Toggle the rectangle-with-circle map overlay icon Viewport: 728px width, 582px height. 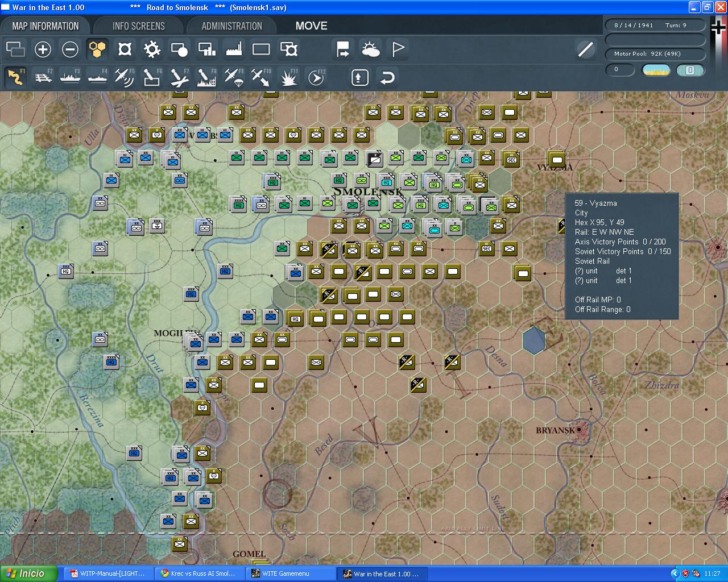click(179, 49)
